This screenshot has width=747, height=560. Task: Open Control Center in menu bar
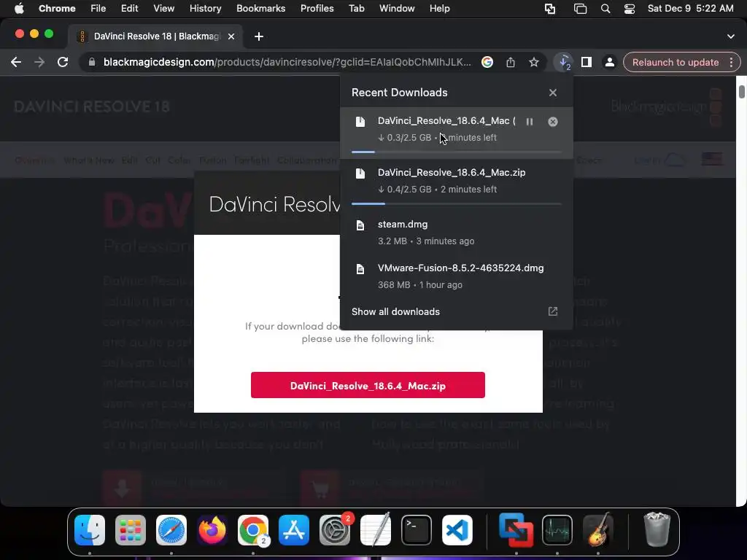[x=630, y=9]
